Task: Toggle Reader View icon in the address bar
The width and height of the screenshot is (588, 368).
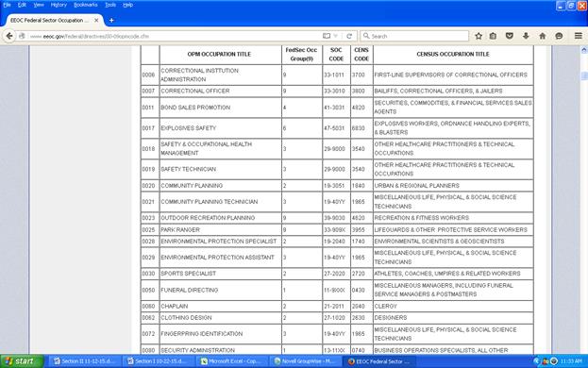Action: 327,36
